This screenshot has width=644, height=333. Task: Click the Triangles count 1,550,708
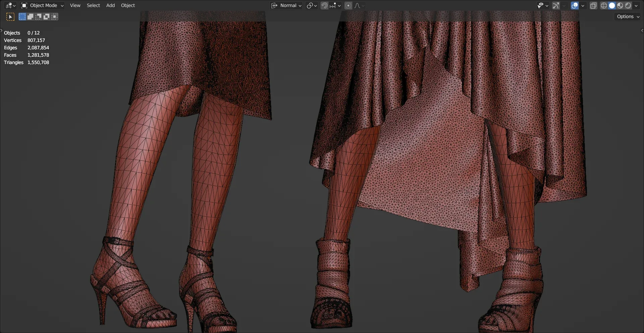click(38, 62)
